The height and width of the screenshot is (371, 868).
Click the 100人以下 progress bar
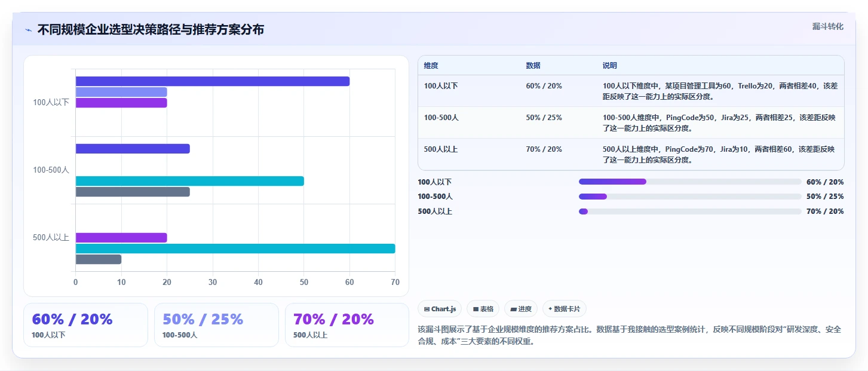click(690, 182)
